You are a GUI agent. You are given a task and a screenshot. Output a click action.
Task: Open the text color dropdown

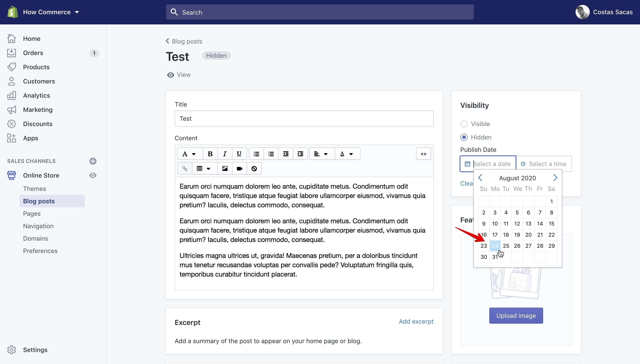(347, 154)
